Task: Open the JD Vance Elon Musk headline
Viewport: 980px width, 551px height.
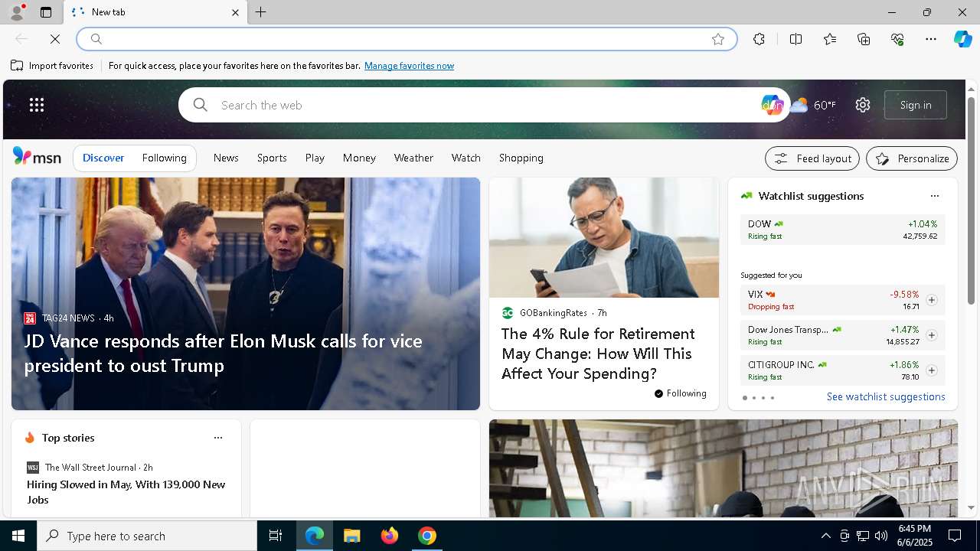Action: tap(223, 353)
